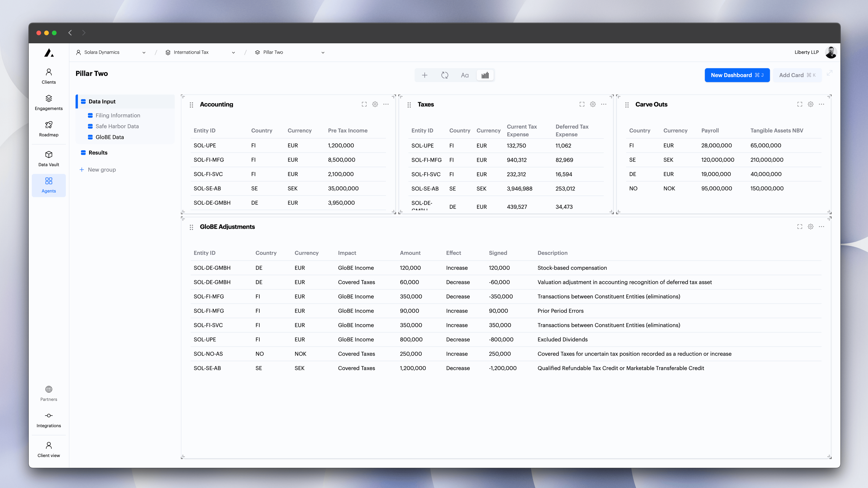Expand the International Tax dropdown
Viewport: 868px width, 488px height.
pos(233,52)
